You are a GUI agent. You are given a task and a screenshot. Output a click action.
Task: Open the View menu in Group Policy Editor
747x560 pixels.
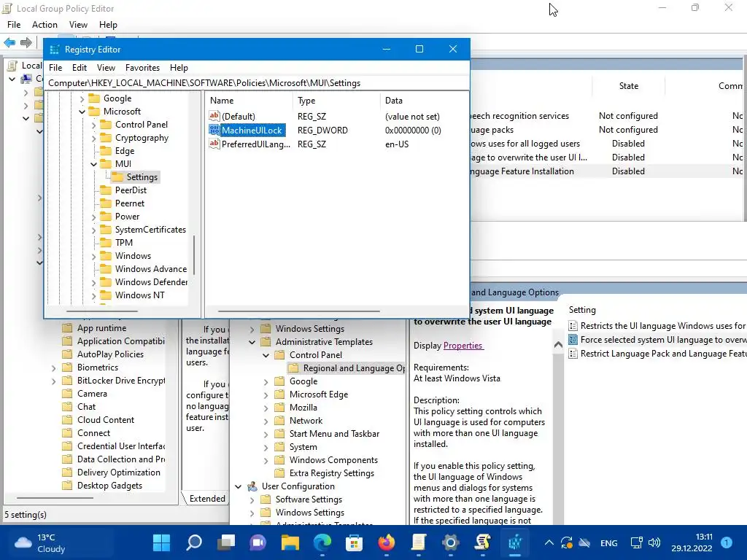(78, 24)
